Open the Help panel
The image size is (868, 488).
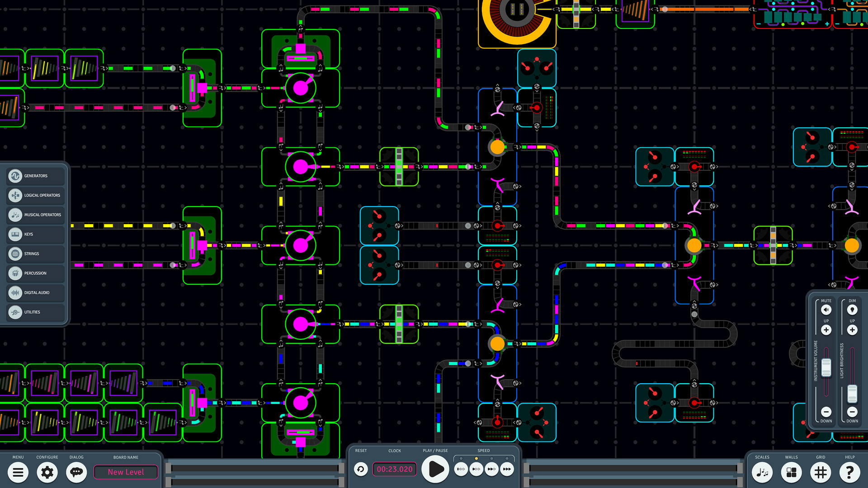click(850, 472)
